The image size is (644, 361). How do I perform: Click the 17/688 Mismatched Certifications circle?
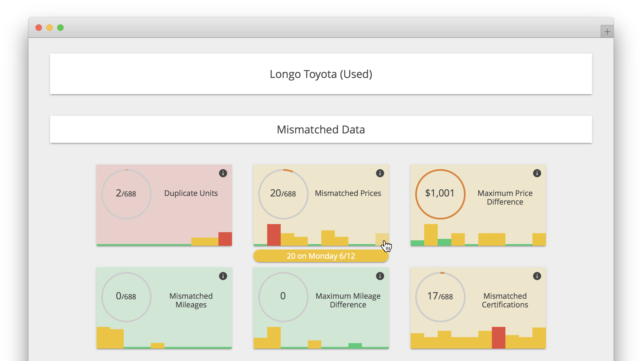tap(440, 297)
